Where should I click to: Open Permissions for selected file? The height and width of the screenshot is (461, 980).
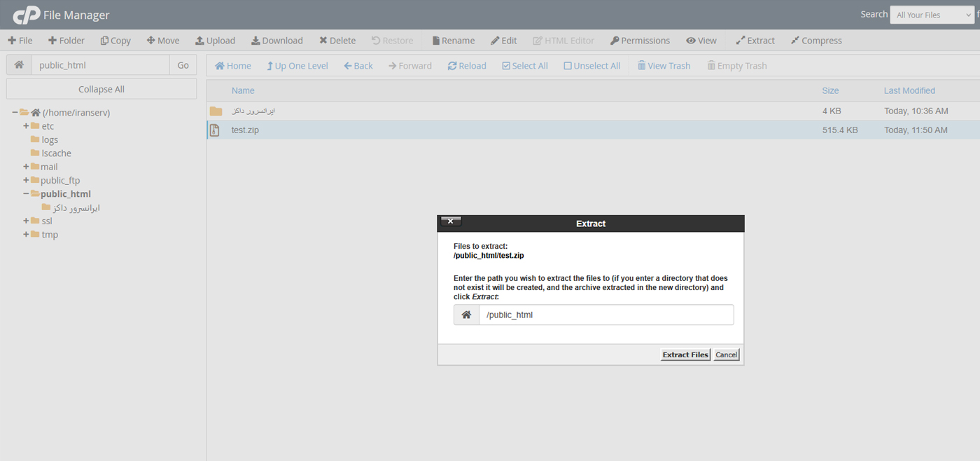coord(639,41)
